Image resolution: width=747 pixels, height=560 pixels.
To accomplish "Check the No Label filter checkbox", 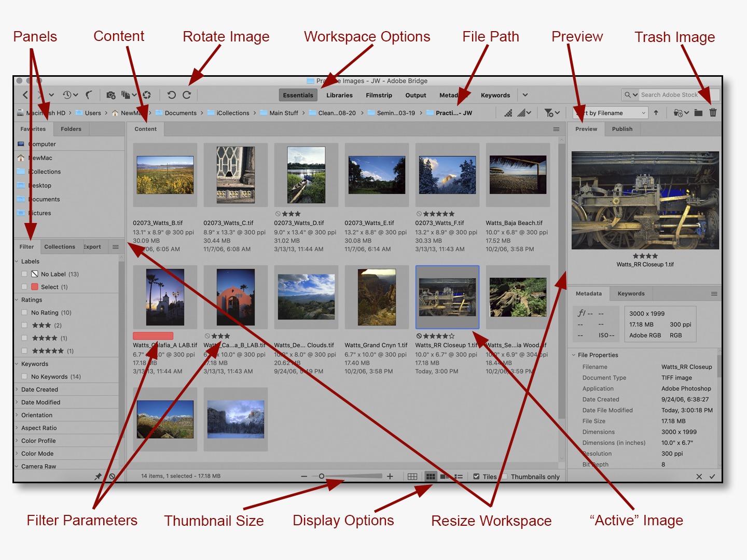I will (24, 274).
